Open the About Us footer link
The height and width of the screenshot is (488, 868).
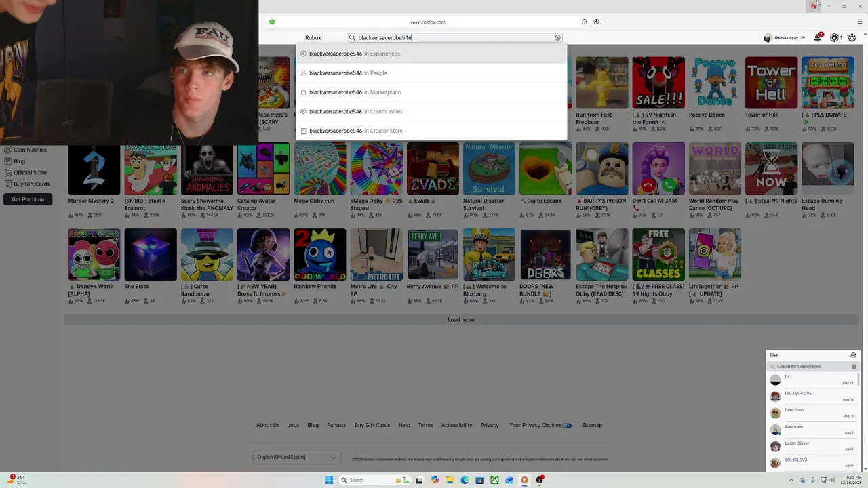267,425
